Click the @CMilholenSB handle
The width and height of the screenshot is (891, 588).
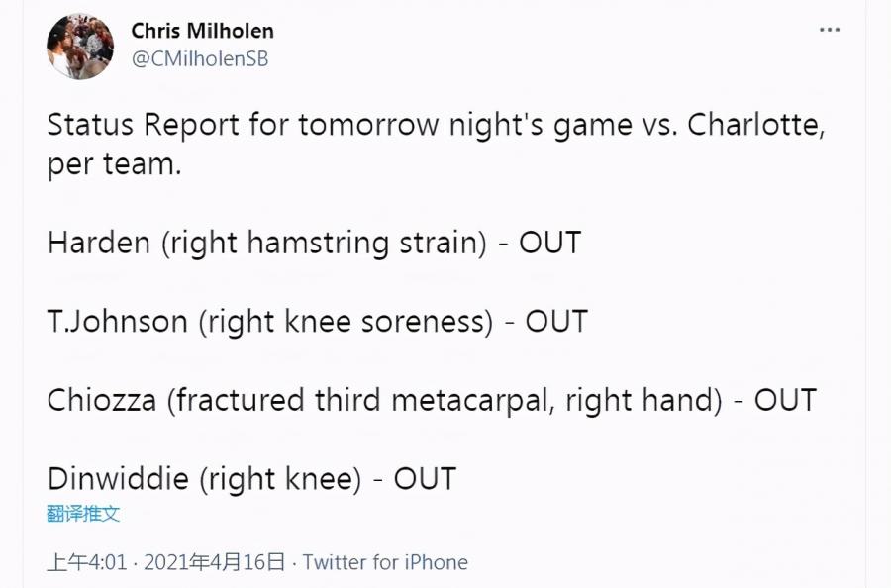click(x=199, y=59)
